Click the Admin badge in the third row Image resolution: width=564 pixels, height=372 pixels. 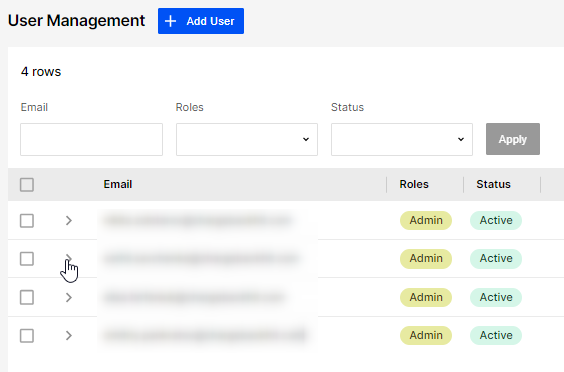426,298
